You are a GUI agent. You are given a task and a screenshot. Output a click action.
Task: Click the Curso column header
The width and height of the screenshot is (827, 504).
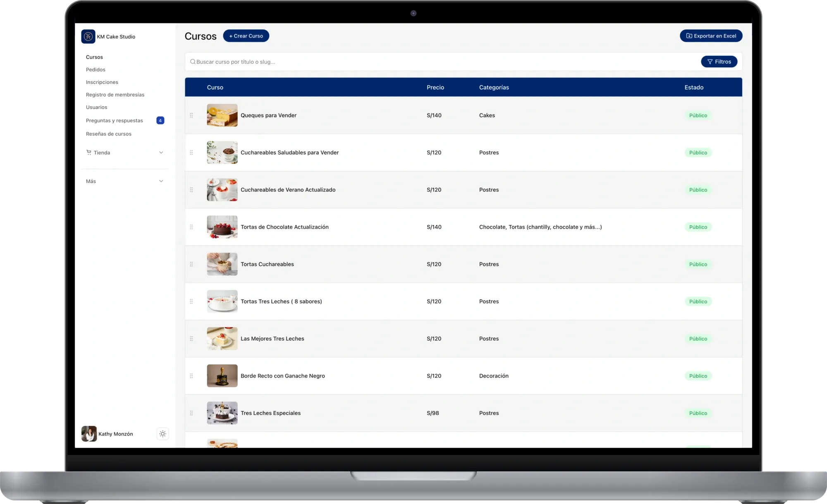coord(215,87)
